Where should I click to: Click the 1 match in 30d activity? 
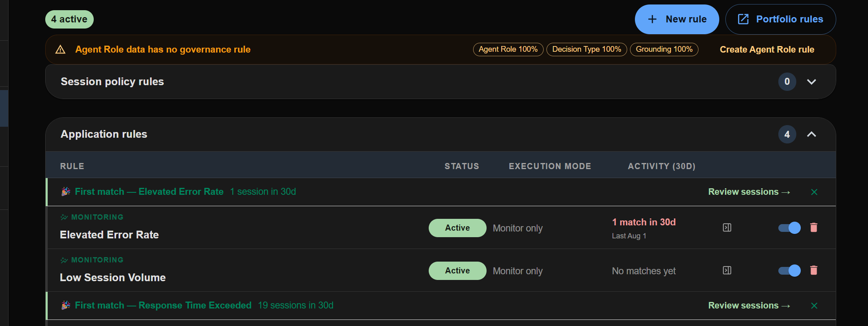644,222
